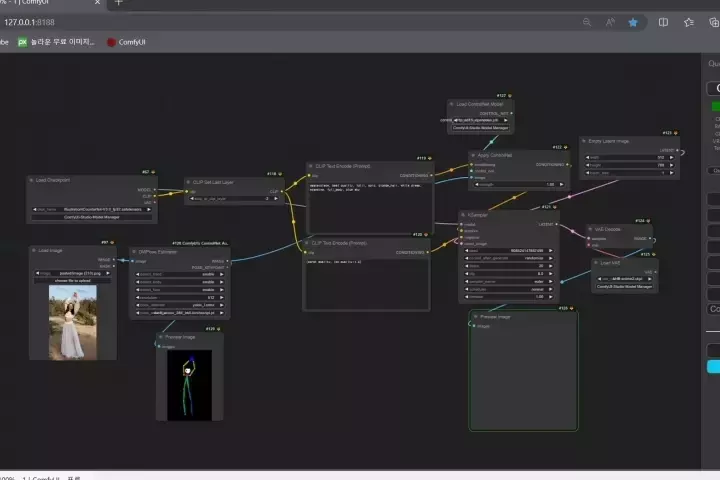720x480 pixels.
Task: Open the control_after_generate dropdown in KSampler
Action: pos(509,258)
